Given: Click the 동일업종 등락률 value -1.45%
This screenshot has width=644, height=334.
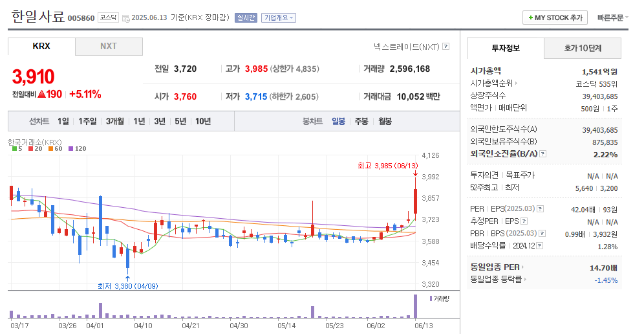Looking at the screenshot, I should pos(606,280).
